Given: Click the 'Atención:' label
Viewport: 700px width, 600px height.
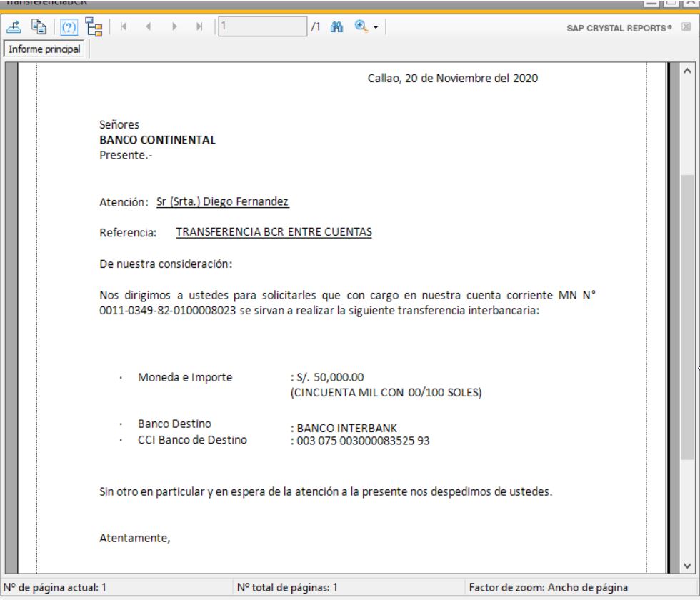Looking at the screenshot, I should [124, 202].
